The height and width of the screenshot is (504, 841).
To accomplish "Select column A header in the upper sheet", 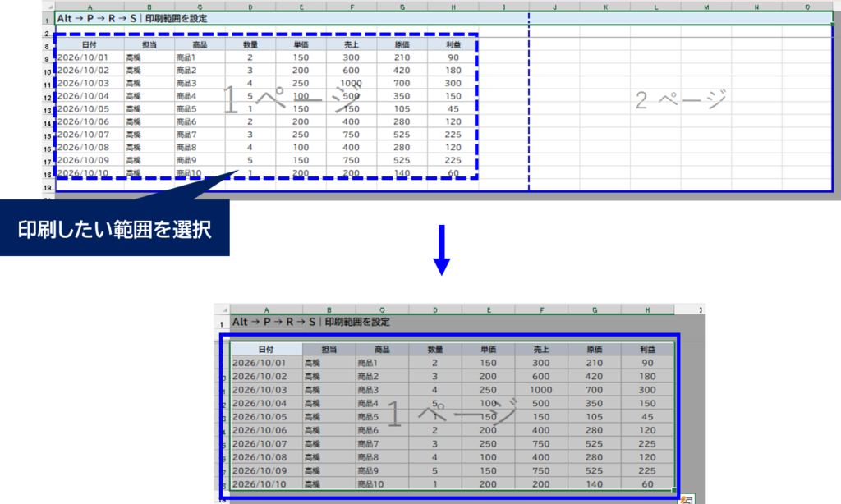I will [90, 7].
